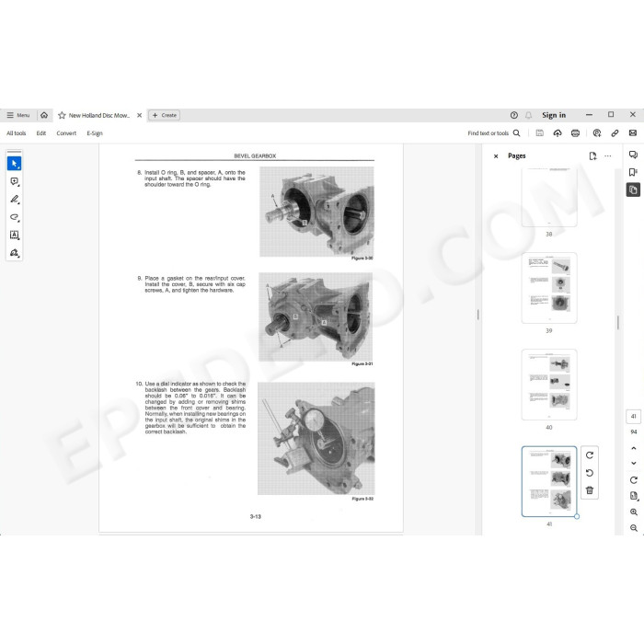Open page 38 thumbnail
The height and width of the screenshot is (644, 644).
tap(549, 197)
